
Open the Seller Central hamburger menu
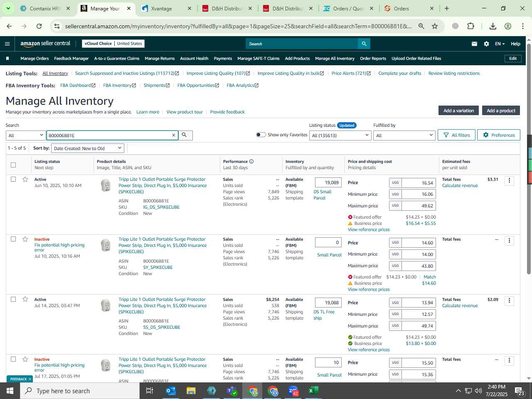[7, 44]
